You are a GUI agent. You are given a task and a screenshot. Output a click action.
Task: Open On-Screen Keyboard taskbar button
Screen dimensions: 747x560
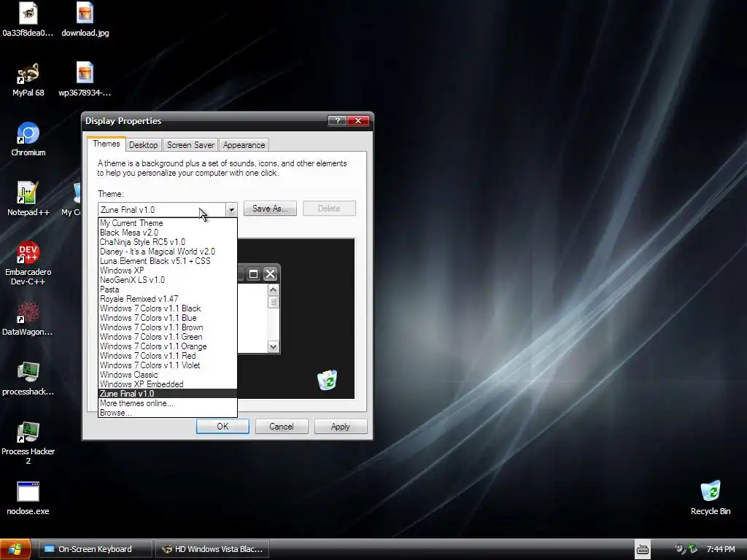point(96,549)
